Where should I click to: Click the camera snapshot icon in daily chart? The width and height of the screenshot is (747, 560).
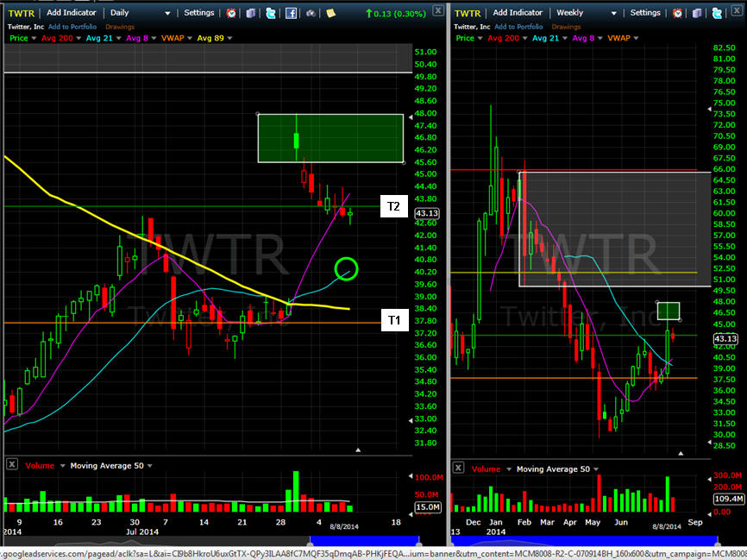click(x=311, y=13)
